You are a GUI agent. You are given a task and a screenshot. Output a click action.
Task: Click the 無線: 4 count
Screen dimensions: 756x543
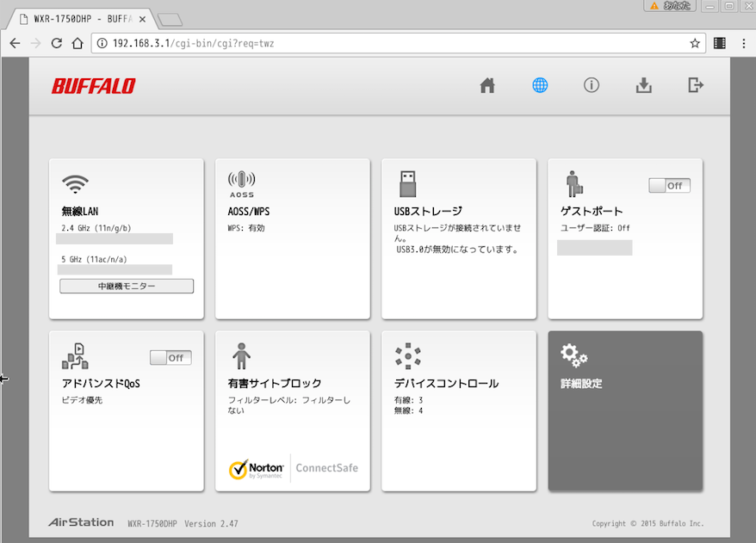click(408, 410)
